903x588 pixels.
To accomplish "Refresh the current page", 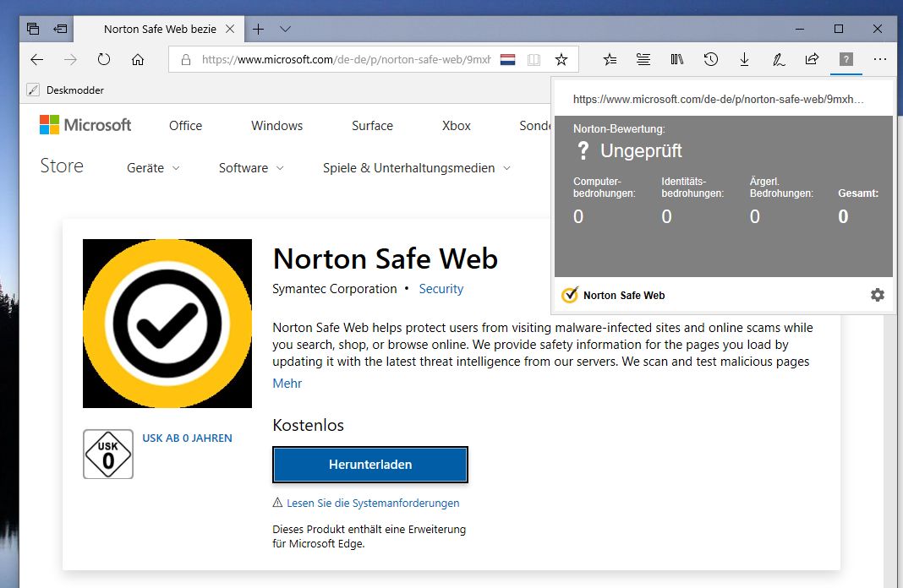I will pyautogui.click(x=104, y=59).
